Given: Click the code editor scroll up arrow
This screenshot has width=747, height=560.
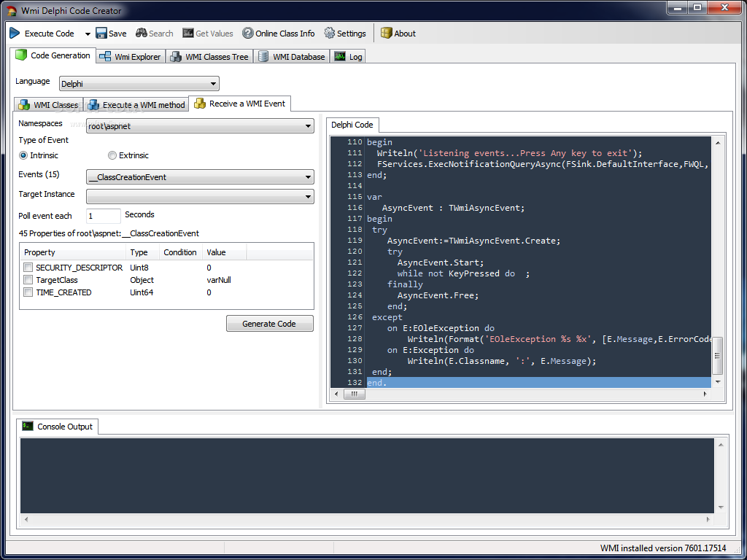Looking at the screenshot, I should click(x=718, y=142).
